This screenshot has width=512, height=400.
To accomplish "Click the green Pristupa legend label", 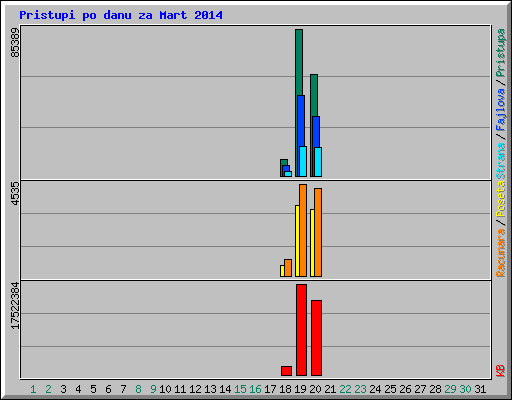I will (x=500, y=53).
